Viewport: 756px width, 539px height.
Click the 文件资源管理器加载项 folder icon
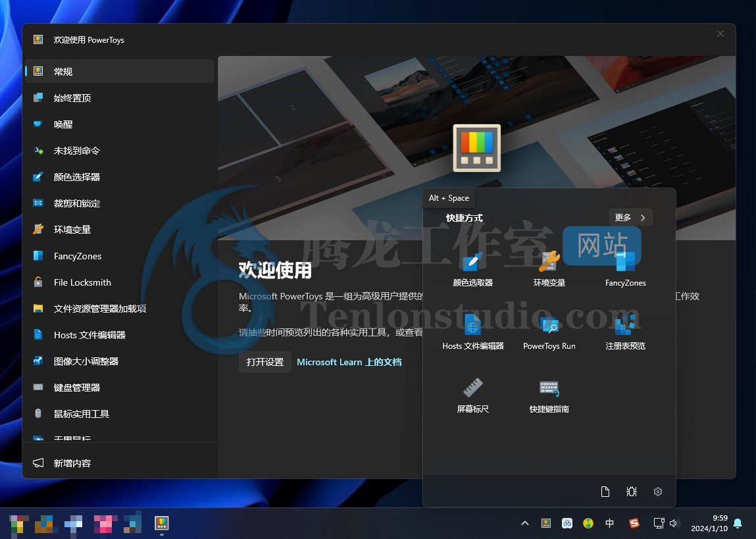point(38,309)
